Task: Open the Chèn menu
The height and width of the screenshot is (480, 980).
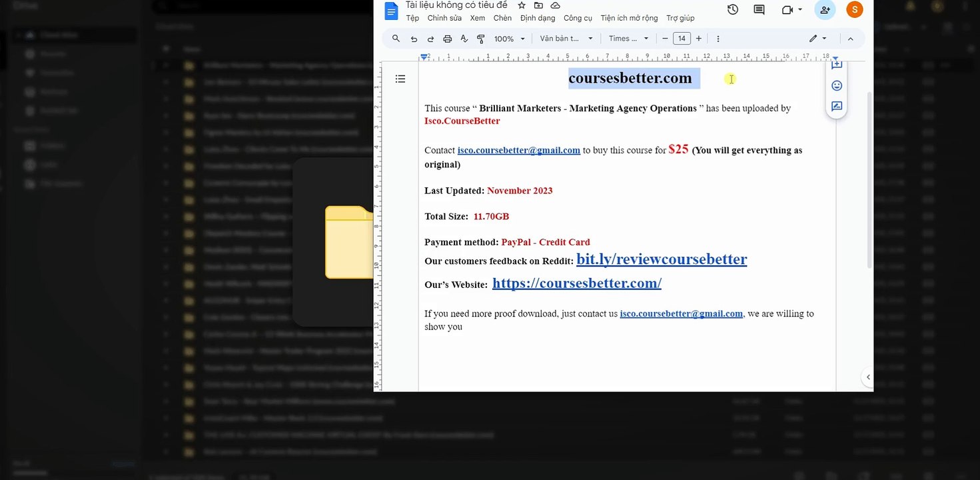Action: point(502,18)
